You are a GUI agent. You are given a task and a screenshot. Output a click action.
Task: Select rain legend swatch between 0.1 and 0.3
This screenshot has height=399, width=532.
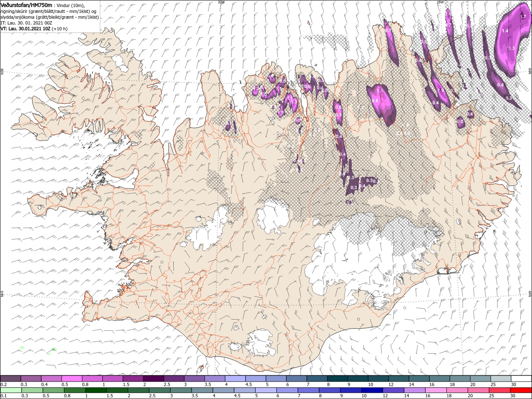click(10, 390)
